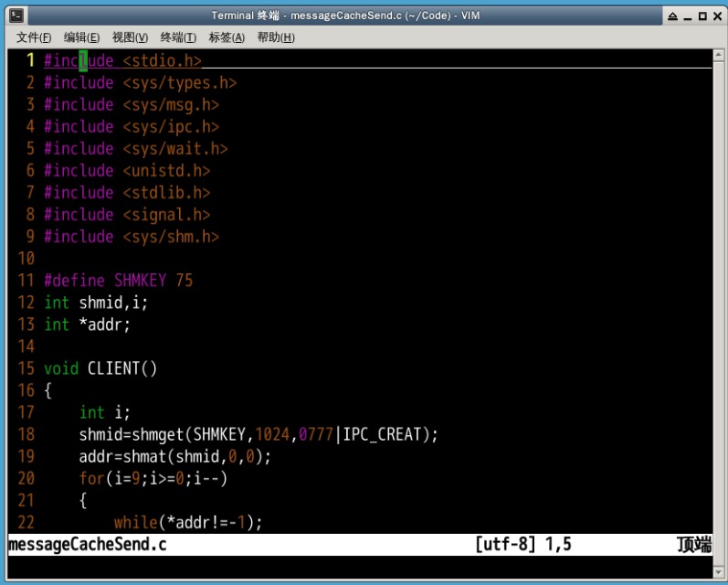This screenshot has height=585, width=728.
Task: Close the Terminal VIM window
Action: point(717,16)
